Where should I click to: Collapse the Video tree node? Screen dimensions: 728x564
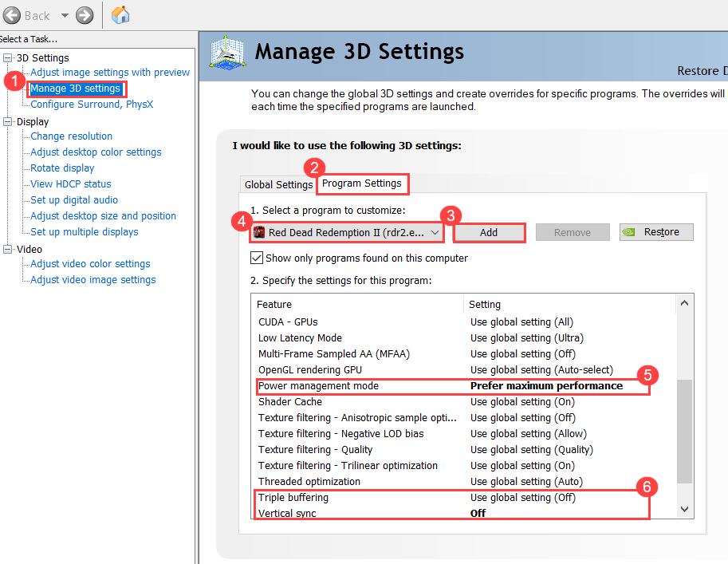(x=9, y=250)
